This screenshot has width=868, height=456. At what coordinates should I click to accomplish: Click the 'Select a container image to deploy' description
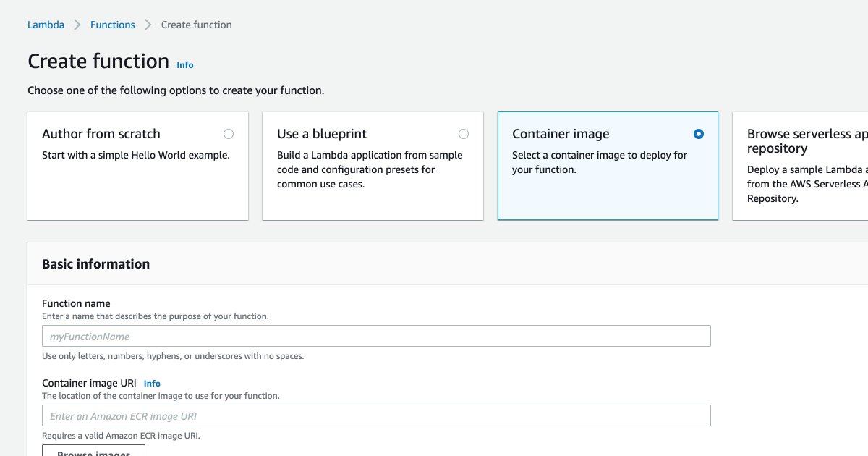600,162
